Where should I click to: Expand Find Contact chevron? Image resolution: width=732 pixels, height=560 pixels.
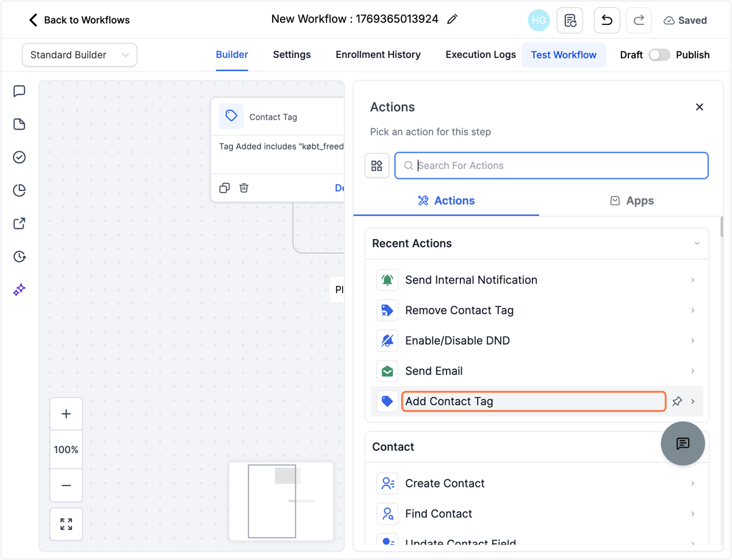693,514
